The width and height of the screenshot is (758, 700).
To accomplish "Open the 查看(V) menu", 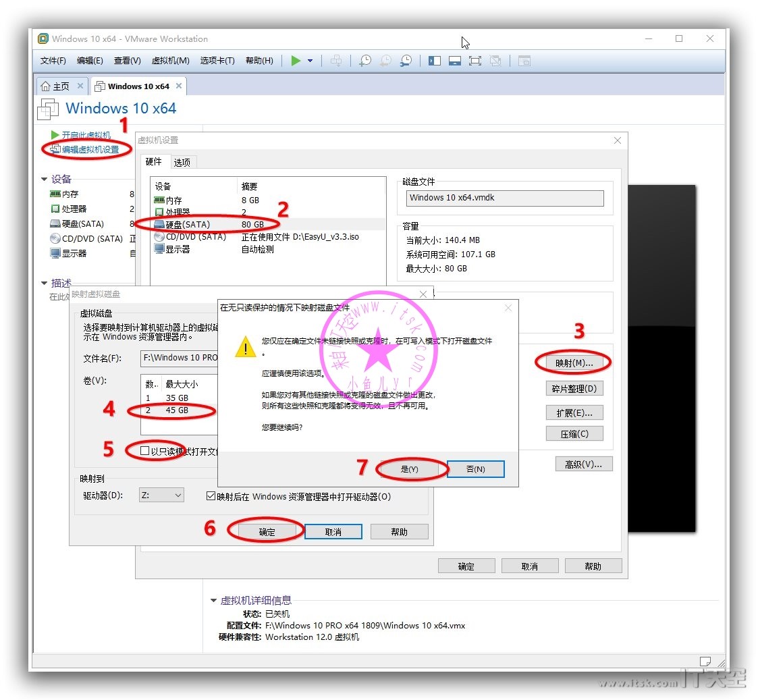I will point(127,61).
